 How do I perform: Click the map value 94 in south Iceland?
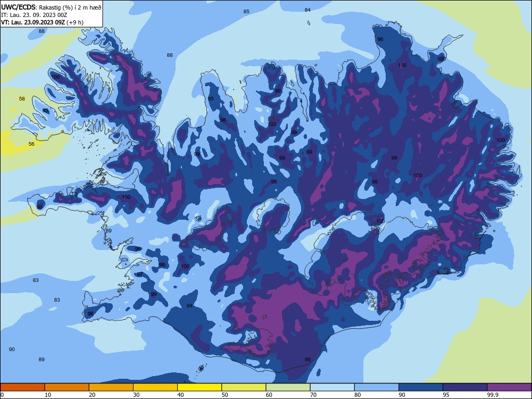[189, 306]
